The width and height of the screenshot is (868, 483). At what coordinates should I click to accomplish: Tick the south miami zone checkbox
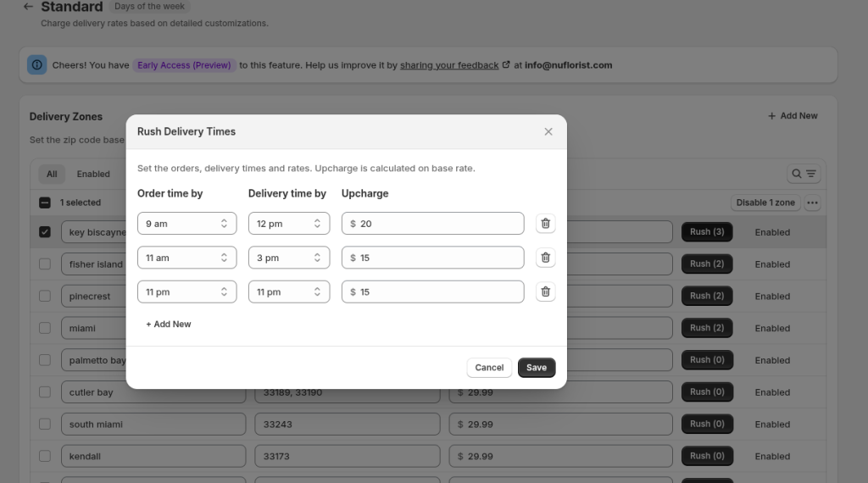pos(45,424)
